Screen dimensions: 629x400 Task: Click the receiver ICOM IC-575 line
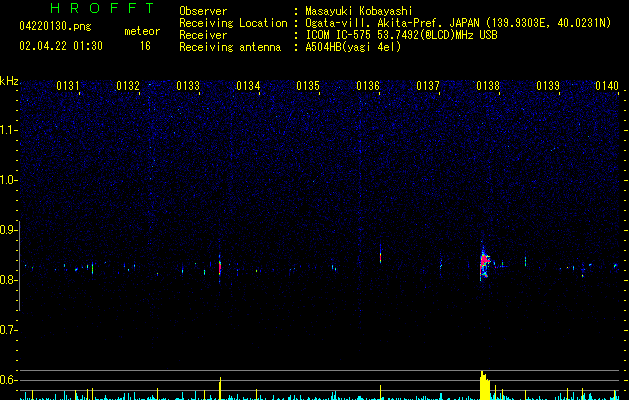(401, 35)
